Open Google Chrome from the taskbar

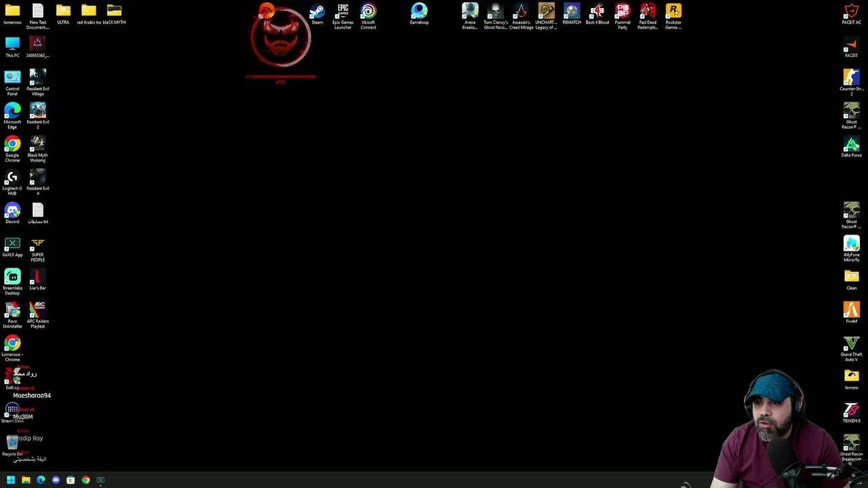point(85,480)
